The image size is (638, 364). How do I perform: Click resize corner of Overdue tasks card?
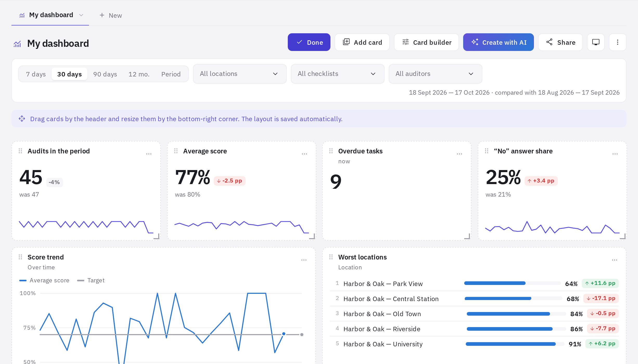pos(467,236)
